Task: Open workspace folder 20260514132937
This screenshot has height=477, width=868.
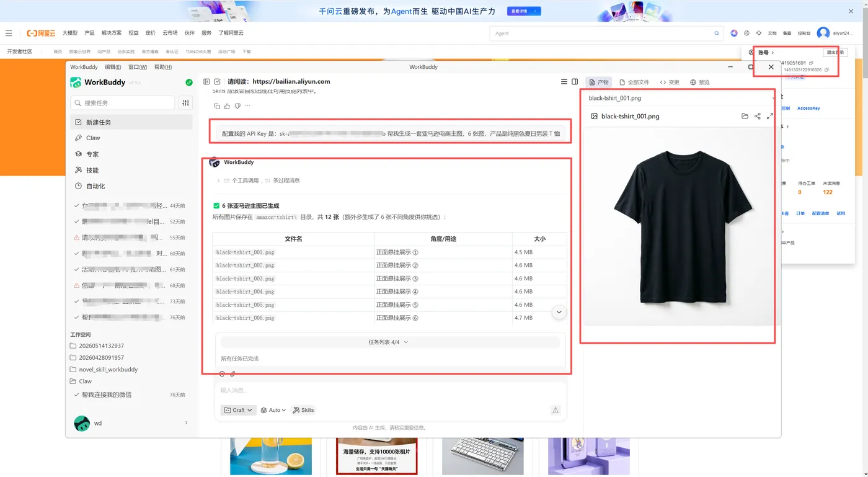Action: pos(97,345)
